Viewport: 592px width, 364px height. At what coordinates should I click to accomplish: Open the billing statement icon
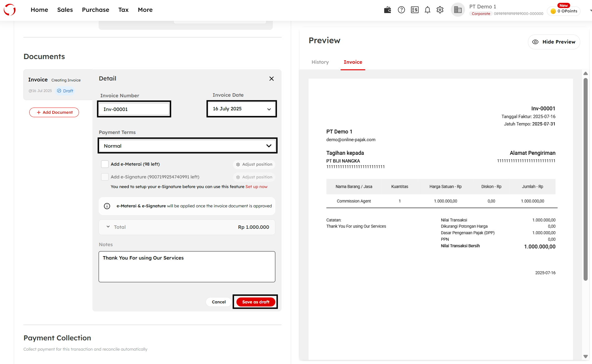coord(415,10)
